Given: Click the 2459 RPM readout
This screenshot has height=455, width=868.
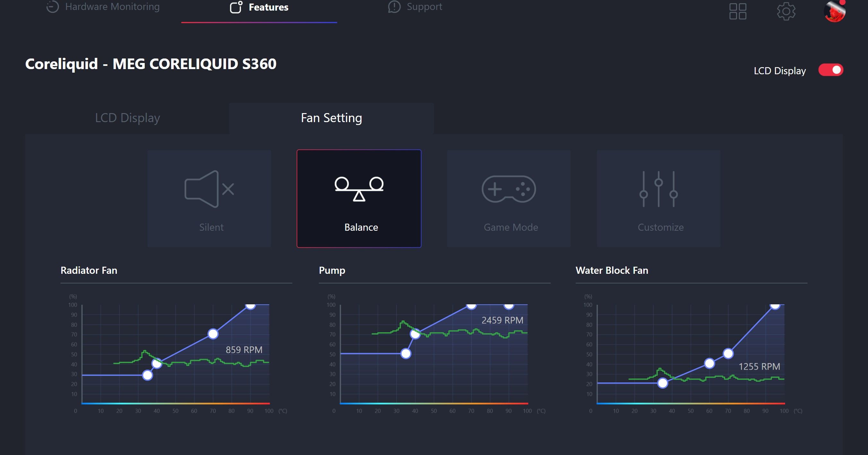Looking at the screenshot, I should (x=502, y=320).
